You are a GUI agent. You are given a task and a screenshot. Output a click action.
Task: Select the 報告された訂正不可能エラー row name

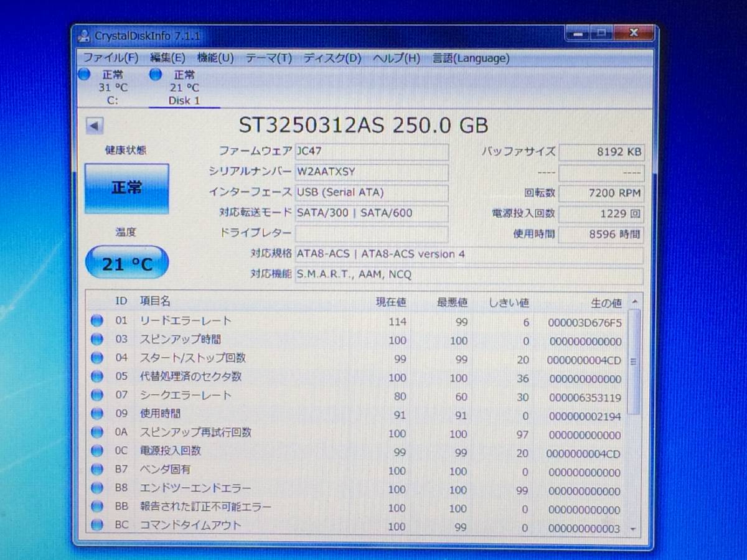pyautogui.click(x=205, y=507)
